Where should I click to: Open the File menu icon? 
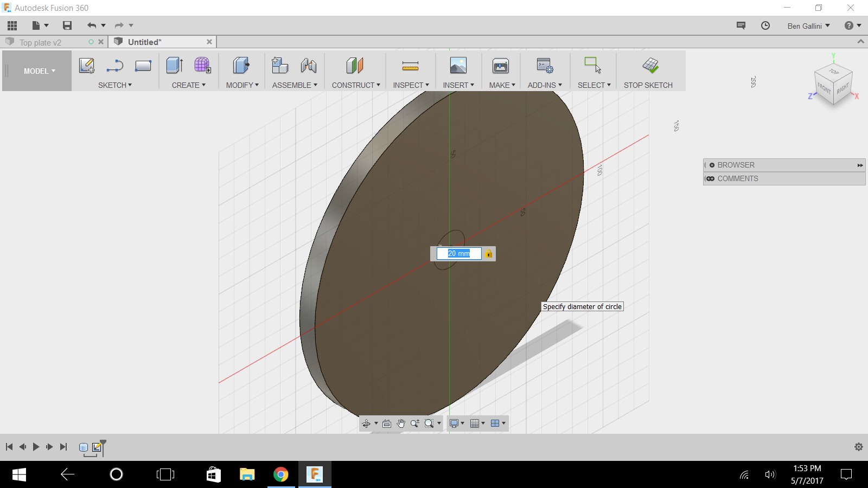[36, 25]
